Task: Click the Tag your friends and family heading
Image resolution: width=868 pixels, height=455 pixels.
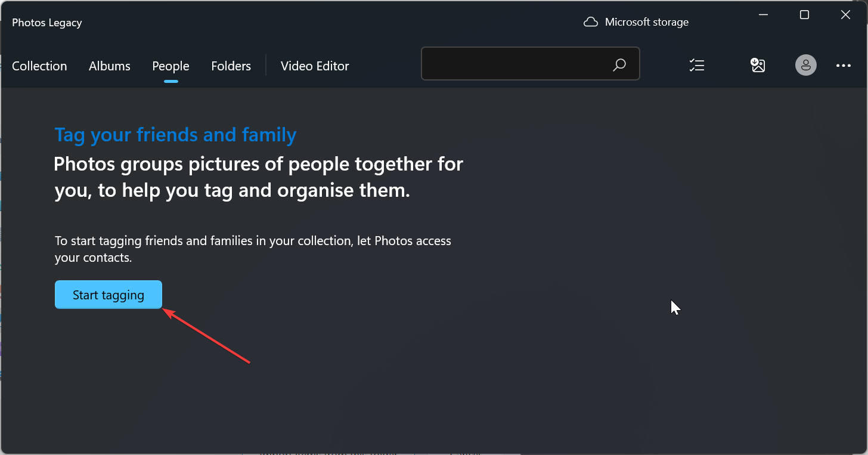Action: (175, 135)
